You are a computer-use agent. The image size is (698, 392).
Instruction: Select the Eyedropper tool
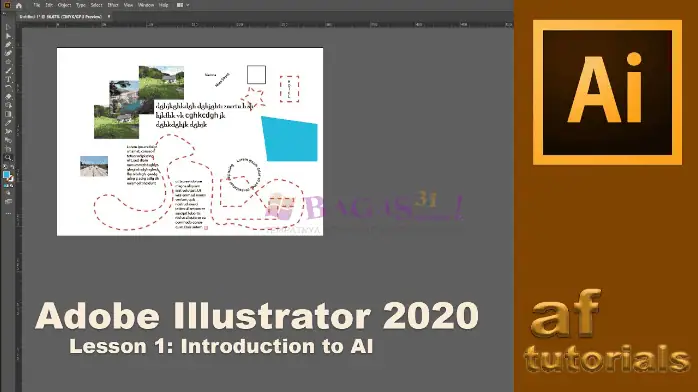click(8, 123)
